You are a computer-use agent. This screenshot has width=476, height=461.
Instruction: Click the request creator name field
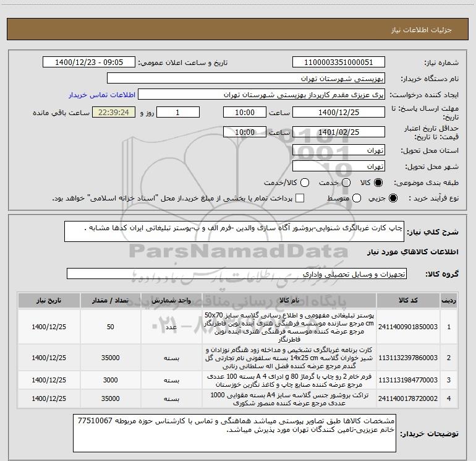[261, 95]
